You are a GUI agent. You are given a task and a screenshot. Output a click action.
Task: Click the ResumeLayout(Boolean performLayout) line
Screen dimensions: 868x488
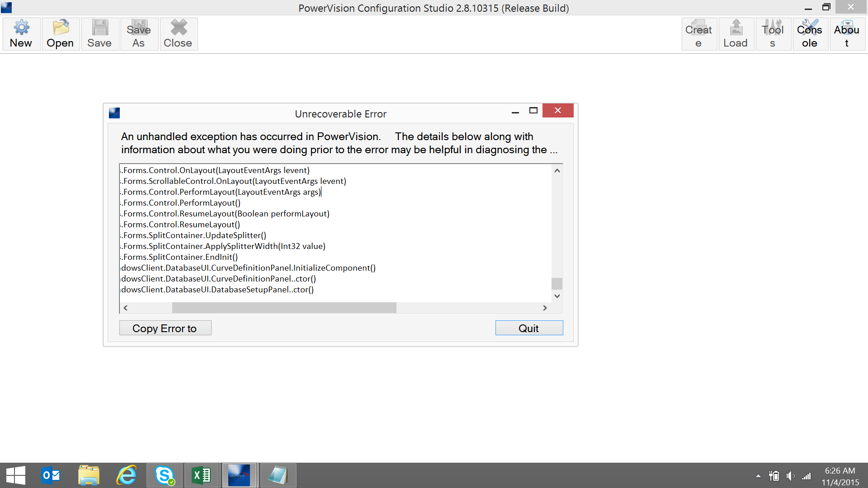point(225,214)
